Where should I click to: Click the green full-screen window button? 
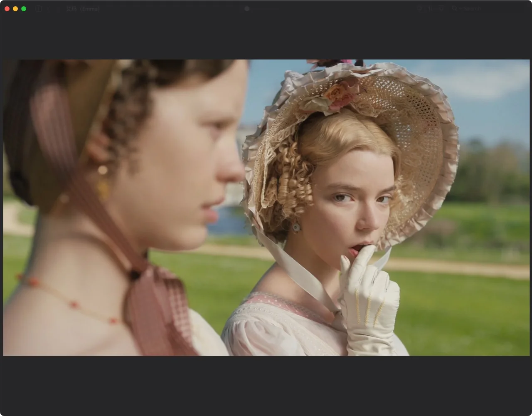(24, 9)
